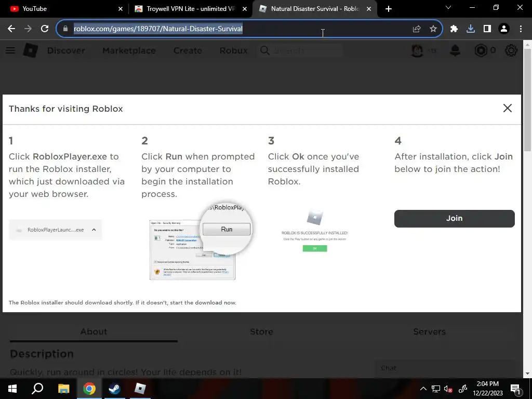
Task: Open the Chrome profile avatar
Action: click(504, 29)
